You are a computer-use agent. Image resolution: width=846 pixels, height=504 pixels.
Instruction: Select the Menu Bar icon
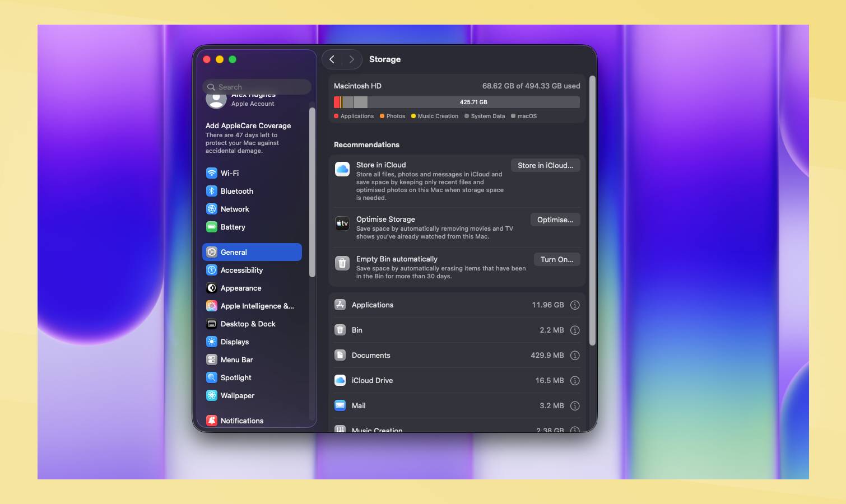(x=212, y=360)
